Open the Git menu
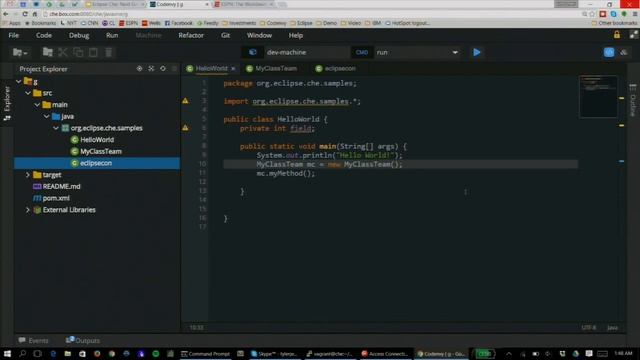Image resolution: width=640 pixels, height=360 pixels. [225, 35]
